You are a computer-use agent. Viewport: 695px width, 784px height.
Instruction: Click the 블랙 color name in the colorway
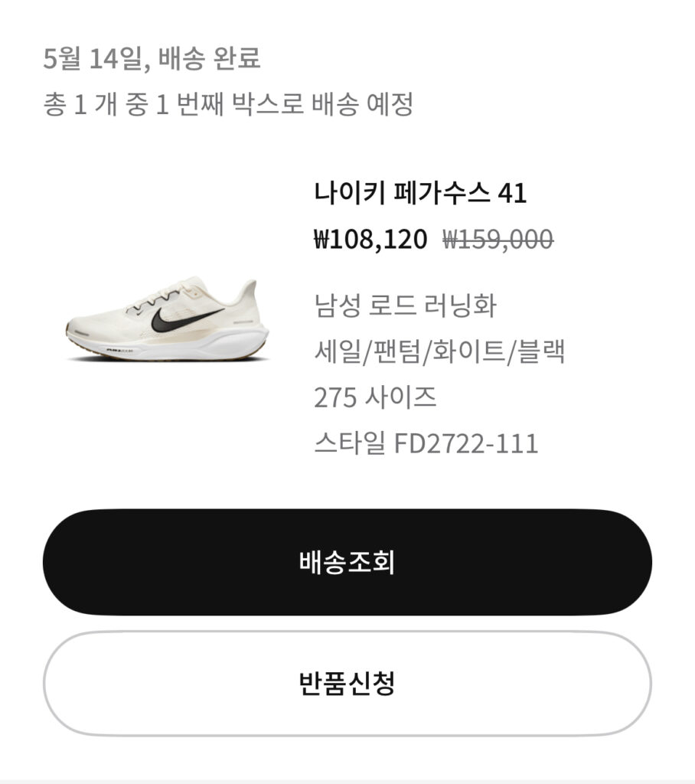(x=541, y=351)
